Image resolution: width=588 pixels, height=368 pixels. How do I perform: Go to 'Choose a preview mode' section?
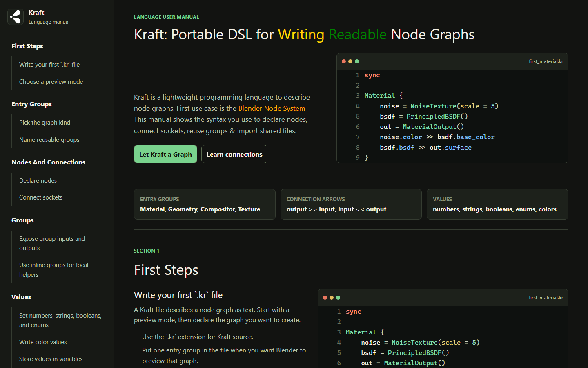[x=51, y=82]
